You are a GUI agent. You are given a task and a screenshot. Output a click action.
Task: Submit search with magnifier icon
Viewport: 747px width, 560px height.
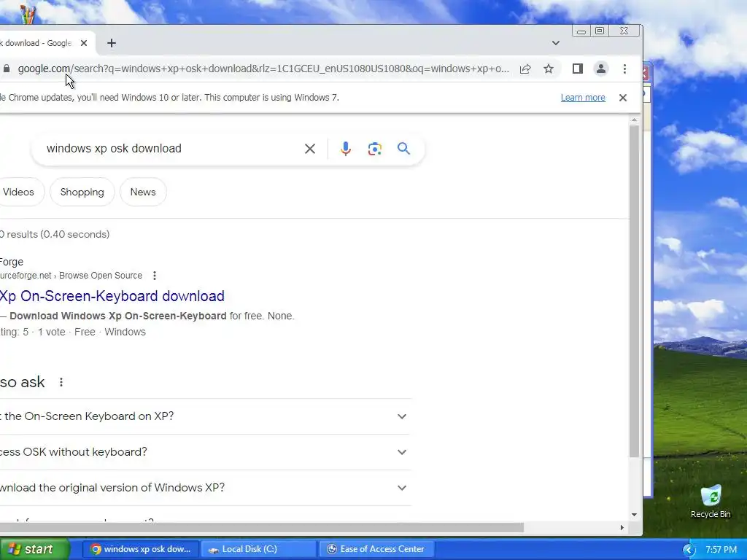point(403,149)
